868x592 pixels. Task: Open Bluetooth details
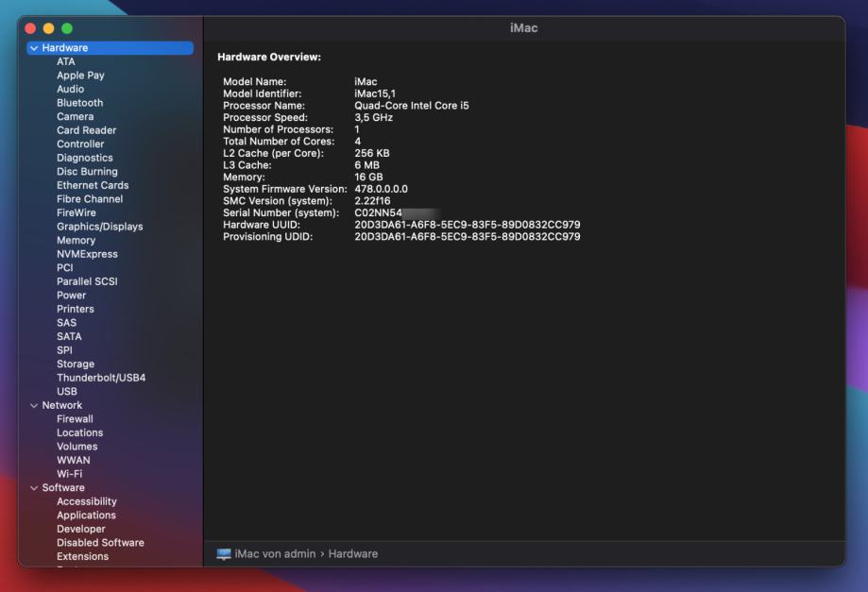coord(79,103)
